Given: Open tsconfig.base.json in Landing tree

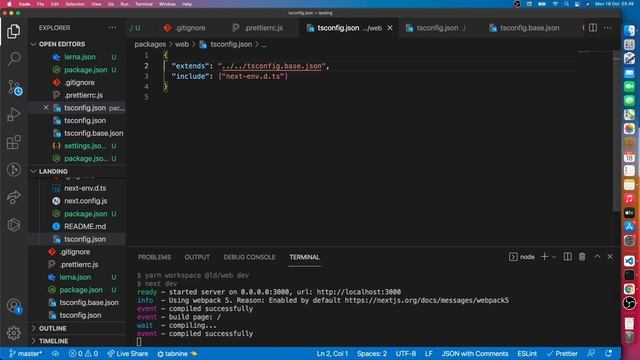Looking at the screenshot, I should pos(89,302).
